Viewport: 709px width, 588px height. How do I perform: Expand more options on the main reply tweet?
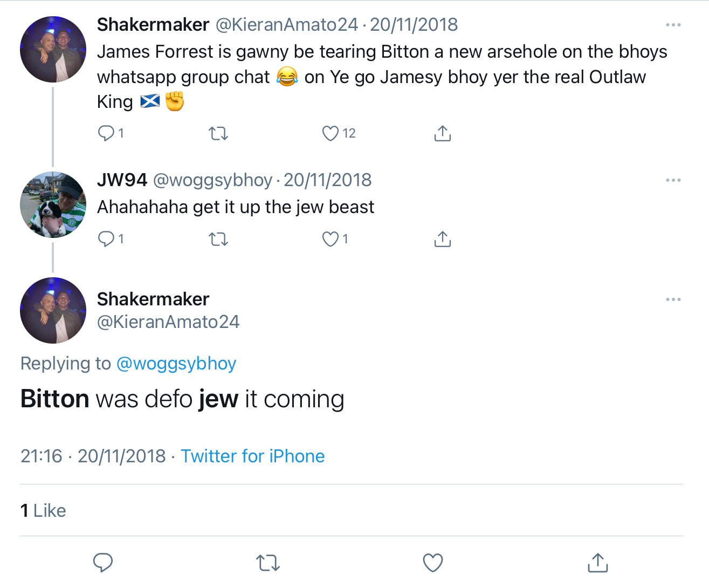tap(673, 299)
